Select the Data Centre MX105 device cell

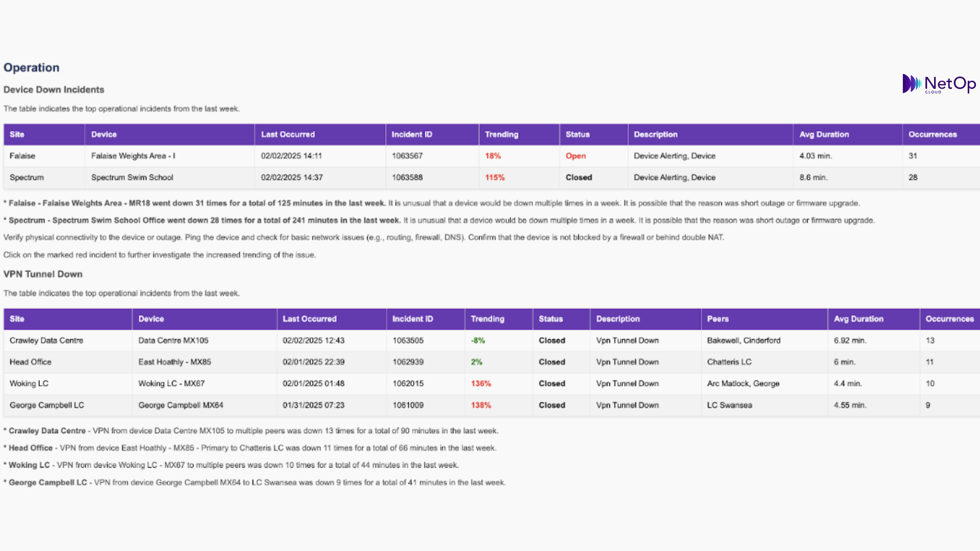(173, 340)
